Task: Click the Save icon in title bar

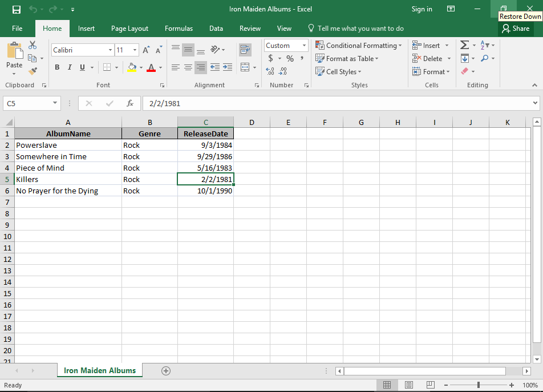Action: (x=17, y=9)
